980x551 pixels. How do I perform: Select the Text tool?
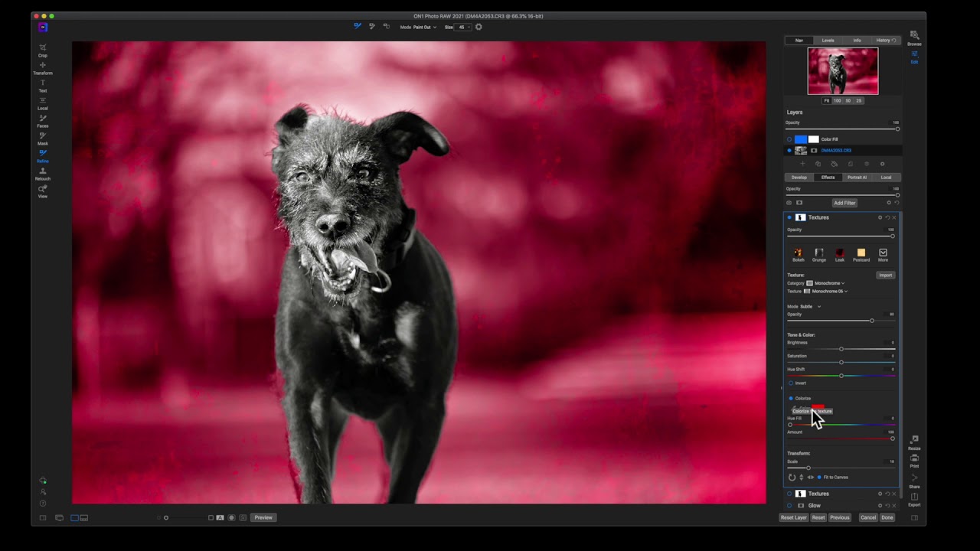[x=43, y=86]
